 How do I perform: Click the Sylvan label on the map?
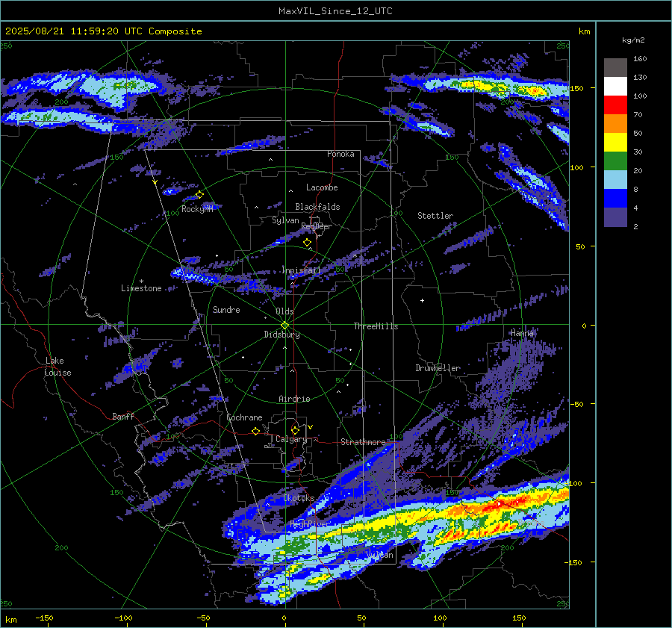tap(285, 220)
